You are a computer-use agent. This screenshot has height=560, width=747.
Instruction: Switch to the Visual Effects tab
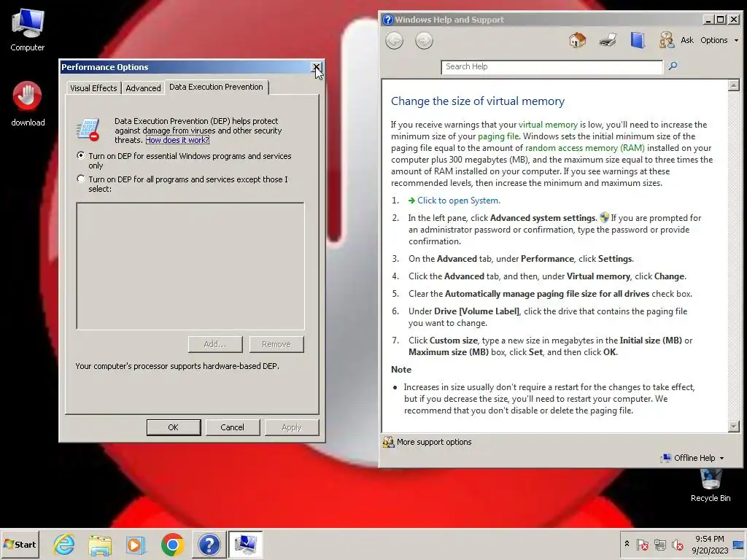pyautogui.click(x=93, y=88)
